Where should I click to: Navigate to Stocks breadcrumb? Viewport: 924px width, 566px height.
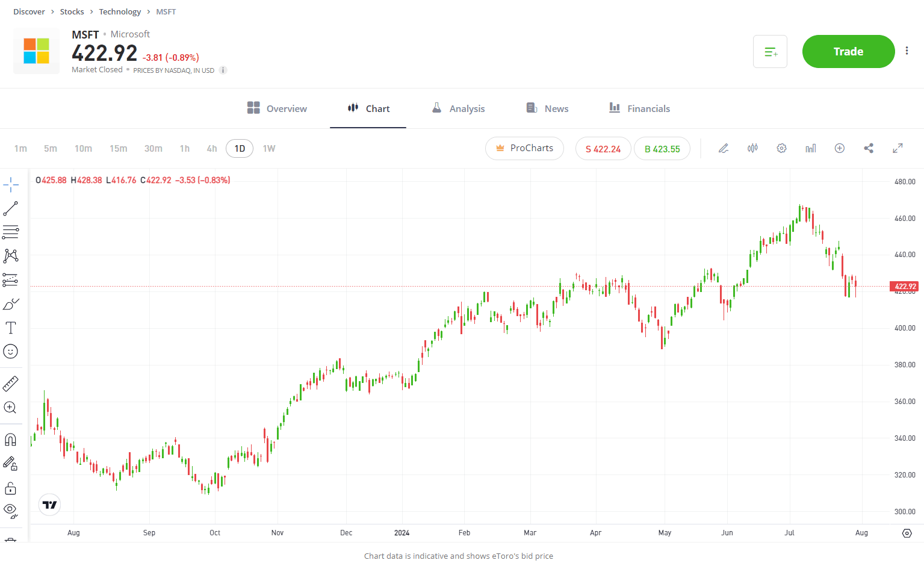(72, 11)
